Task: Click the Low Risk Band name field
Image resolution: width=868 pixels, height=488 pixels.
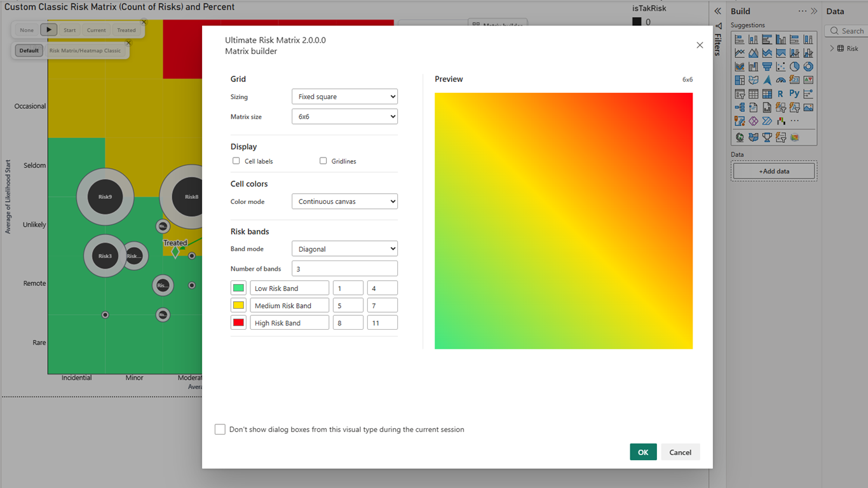Action: (290, 288)
